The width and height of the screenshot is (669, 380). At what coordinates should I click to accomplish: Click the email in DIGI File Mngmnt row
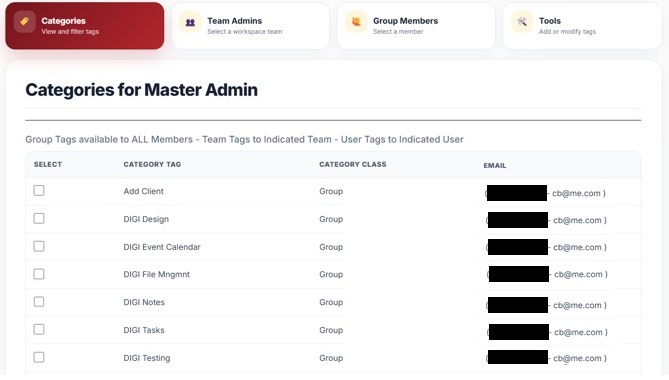[x=547, y=274]
